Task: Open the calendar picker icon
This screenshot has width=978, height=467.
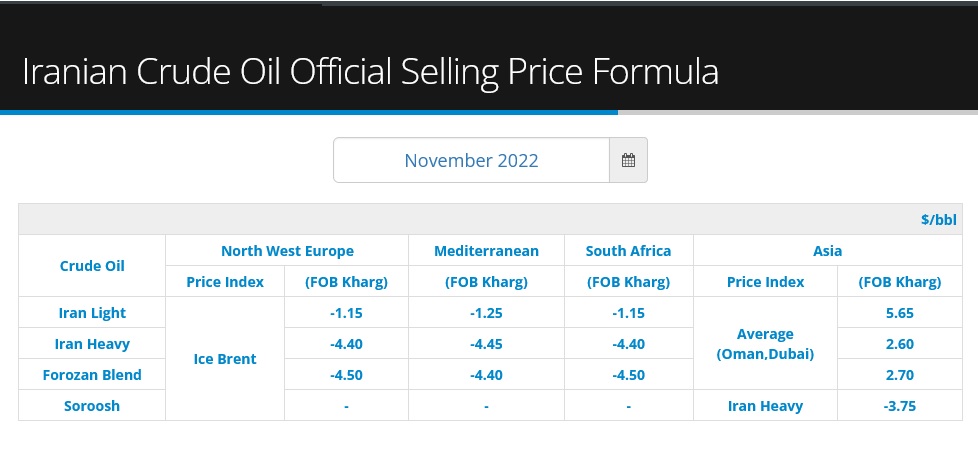Action: (x=628, y=160)
